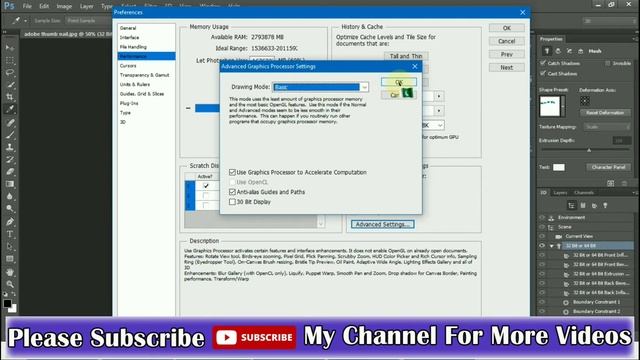
Task: Toggle visibility of Environment in 3D panel
Action: coord(542,218)
